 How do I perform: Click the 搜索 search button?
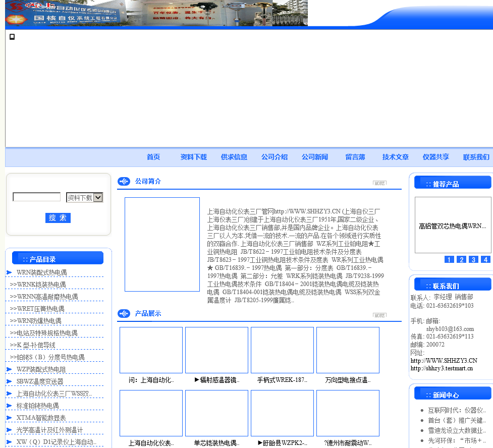[x=58, y=217]
